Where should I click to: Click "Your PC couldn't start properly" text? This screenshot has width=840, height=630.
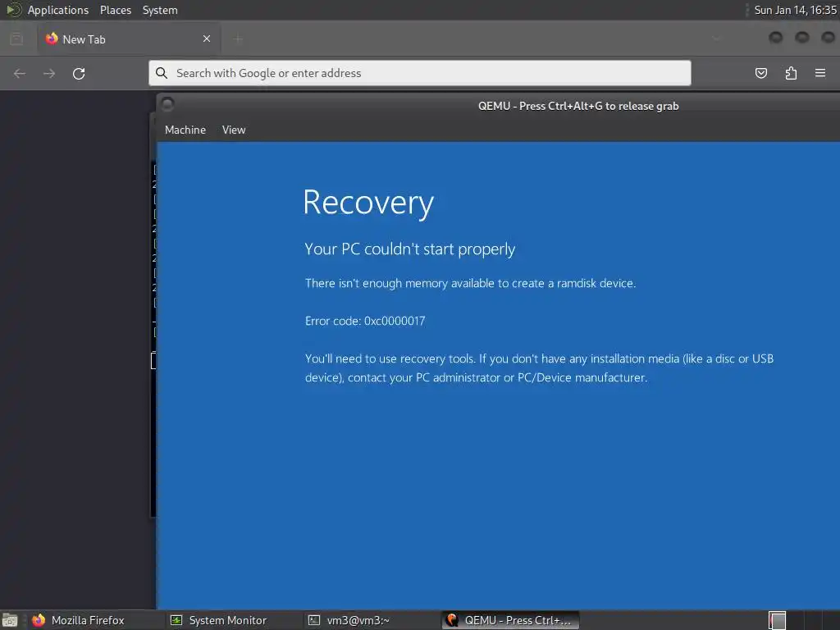(x=410, y=249)
